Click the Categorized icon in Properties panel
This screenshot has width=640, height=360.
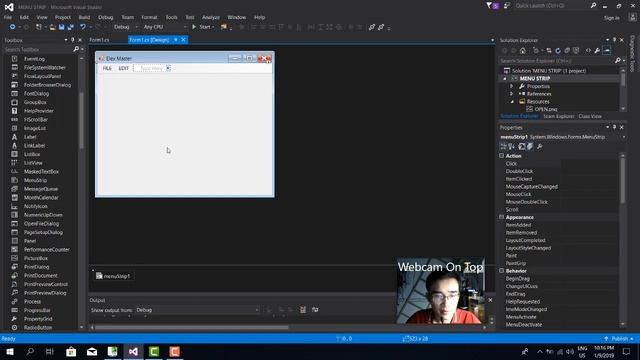(x=503, y=146)
